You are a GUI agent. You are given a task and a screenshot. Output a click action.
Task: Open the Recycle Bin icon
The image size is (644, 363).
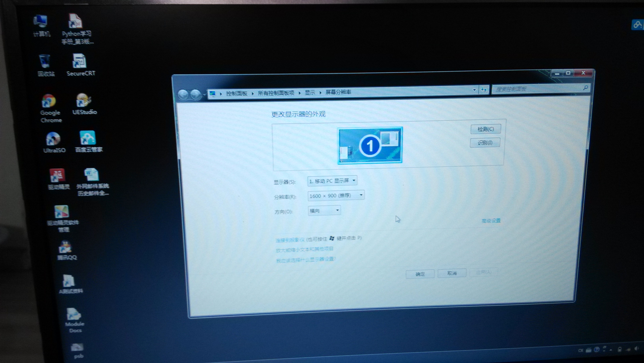pos(45,62)
